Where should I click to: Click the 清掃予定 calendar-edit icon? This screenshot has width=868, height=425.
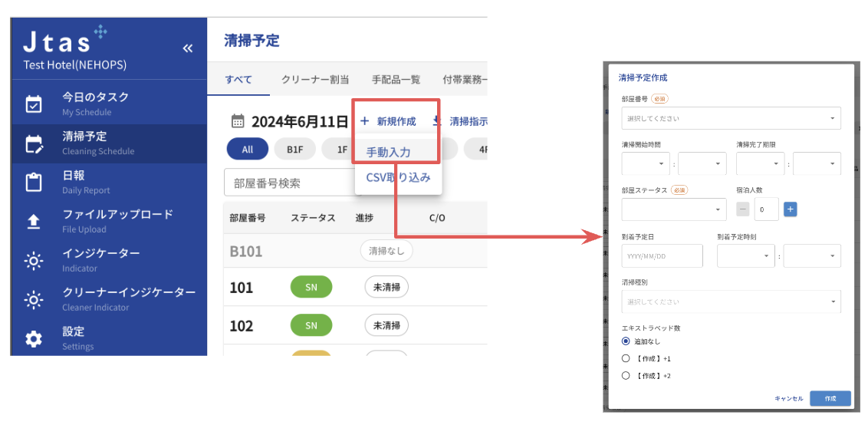pos(34,143)
